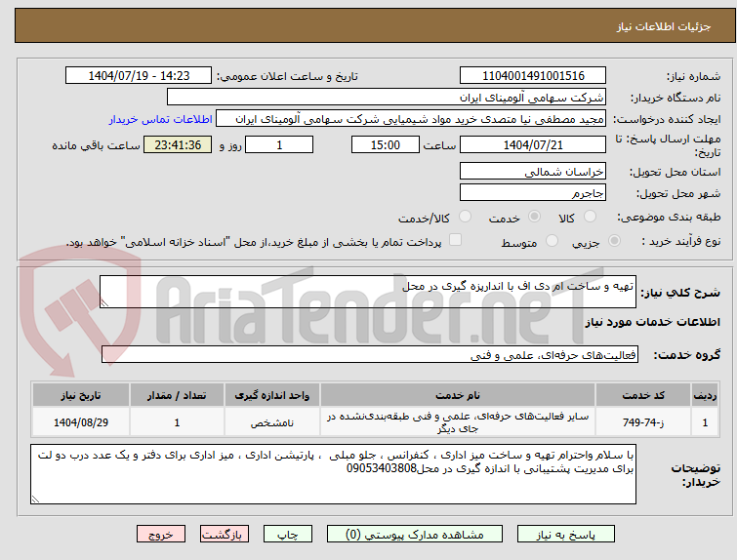Click the need number field 1104001491001516
Viewport: 737px width, 560px height.
pos(533,76)
